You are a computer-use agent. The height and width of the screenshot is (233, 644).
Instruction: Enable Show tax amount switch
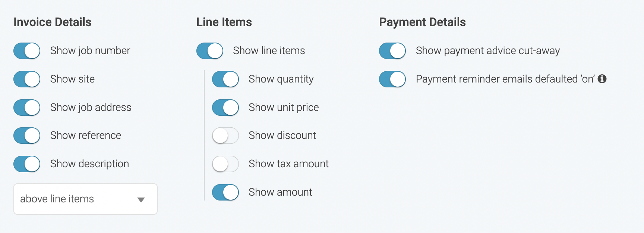(225, 164)
